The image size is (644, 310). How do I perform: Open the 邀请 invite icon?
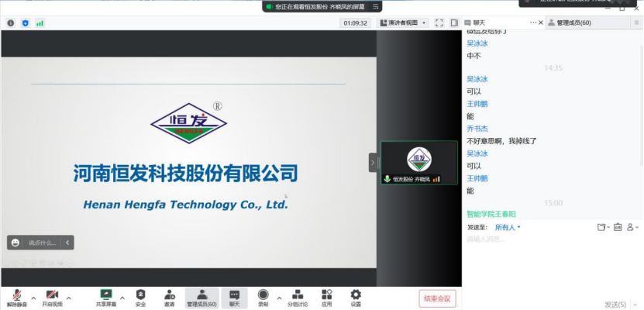[169, 298]
